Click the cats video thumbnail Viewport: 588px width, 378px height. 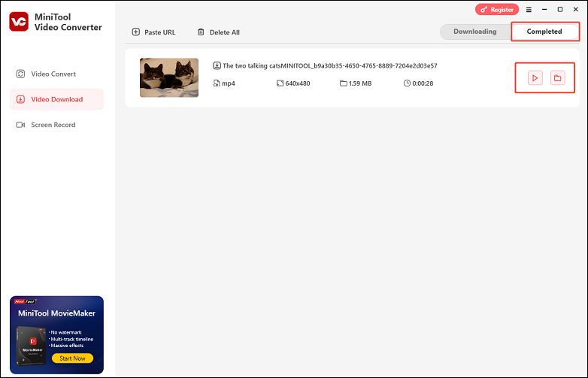(169, 77)
